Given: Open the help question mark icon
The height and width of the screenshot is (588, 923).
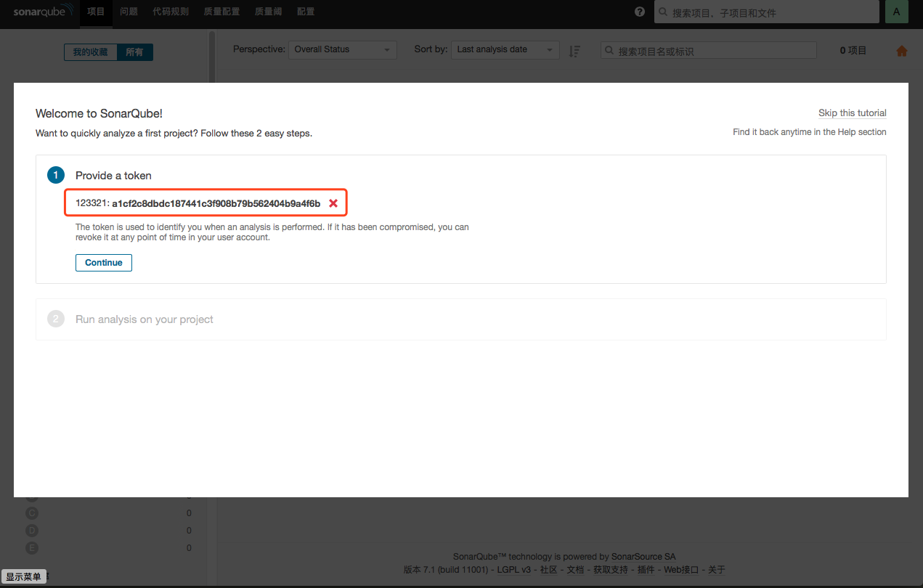Looking at the screenshot, I should (640, 12).
